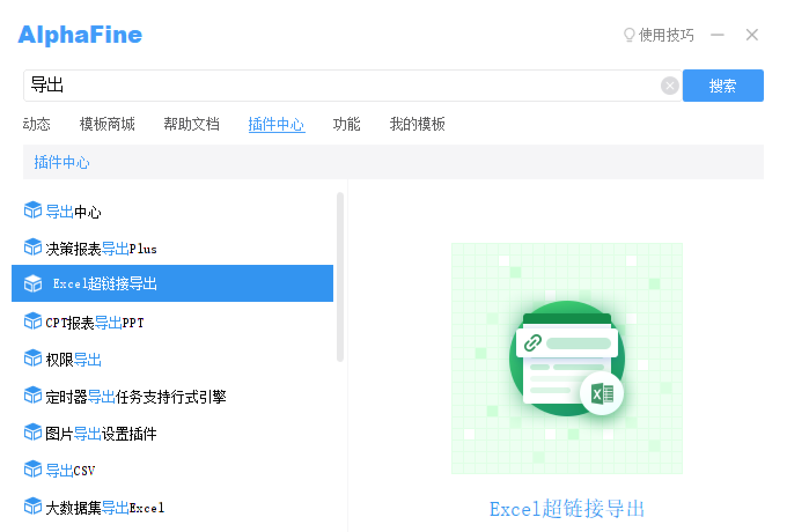Go to the 功能 tab

(x=347, y=124)
